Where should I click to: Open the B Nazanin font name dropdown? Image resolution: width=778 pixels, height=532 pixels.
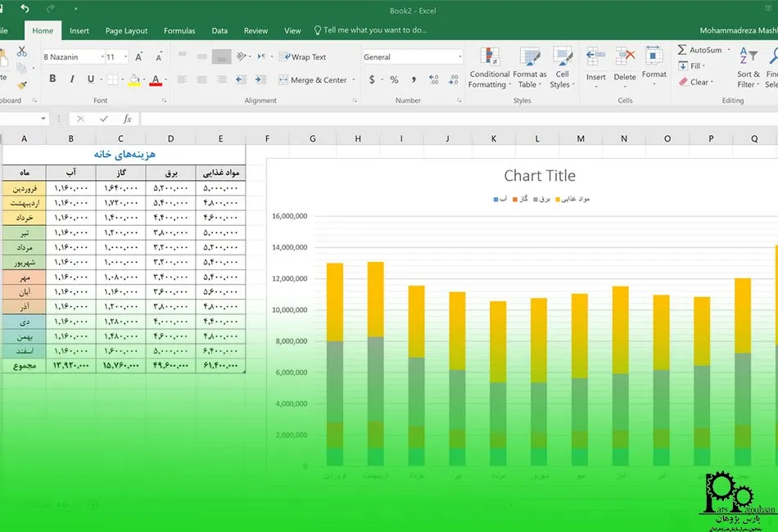click(x=102, y=57)
